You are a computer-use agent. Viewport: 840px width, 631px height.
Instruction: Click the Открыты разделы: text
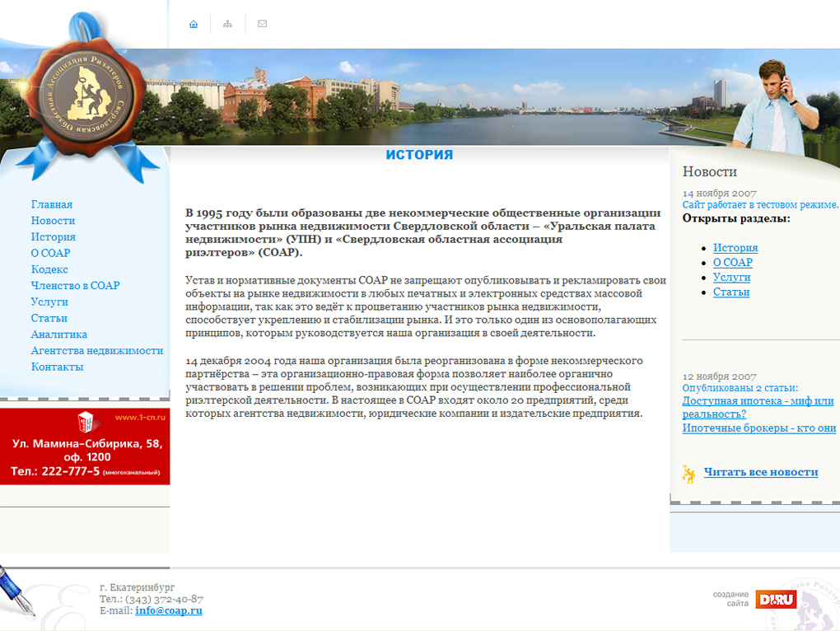click(736, 218)
